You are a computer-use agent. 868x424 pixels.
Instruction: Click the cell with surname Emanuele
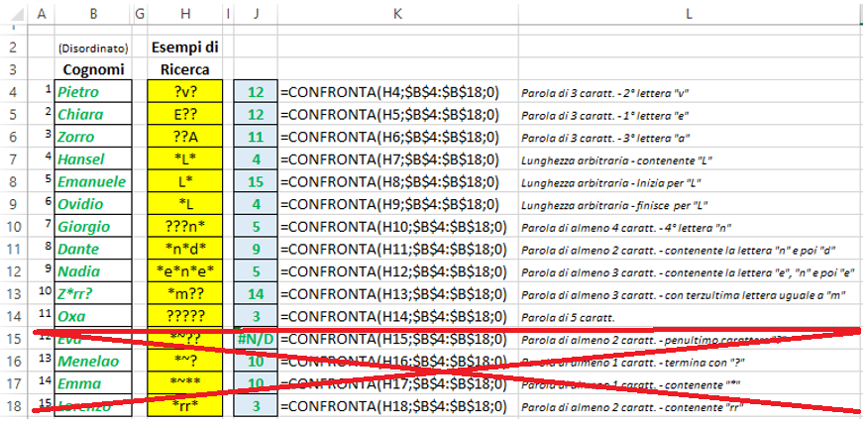click(x=93, y=181)
